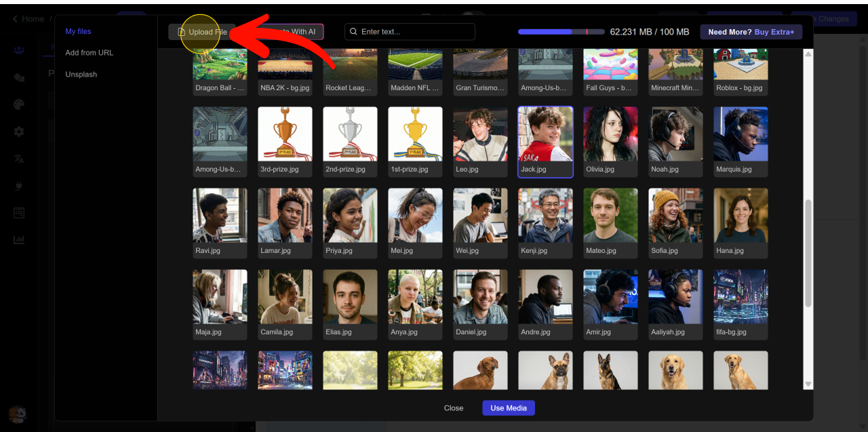Open the My files tab
Image resolution: width=868 pixels, height=432 pixels.
pyautogui.click(x=78, y=31)
